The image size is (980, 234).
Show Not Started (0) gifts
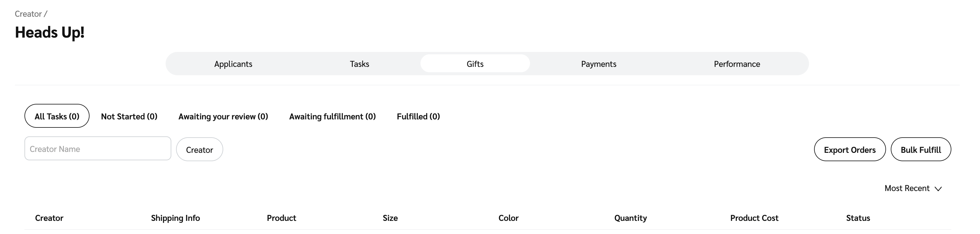click(129, 116)
